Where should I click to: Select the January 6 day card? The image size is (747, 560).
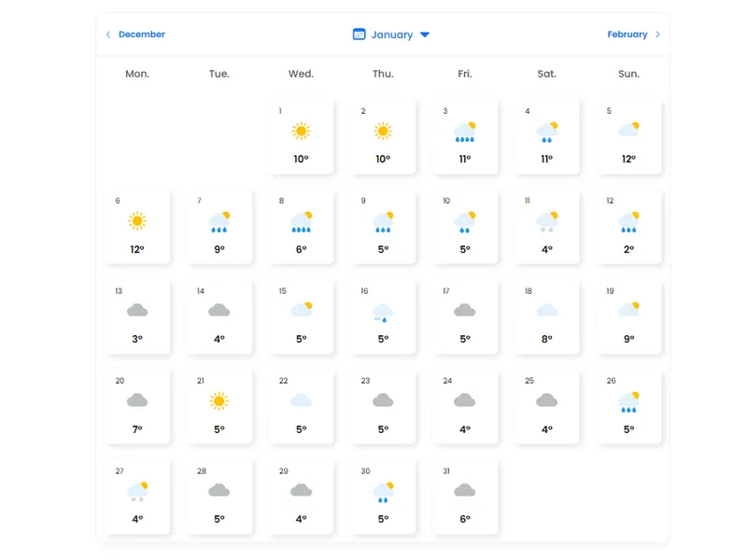(137, 227)
